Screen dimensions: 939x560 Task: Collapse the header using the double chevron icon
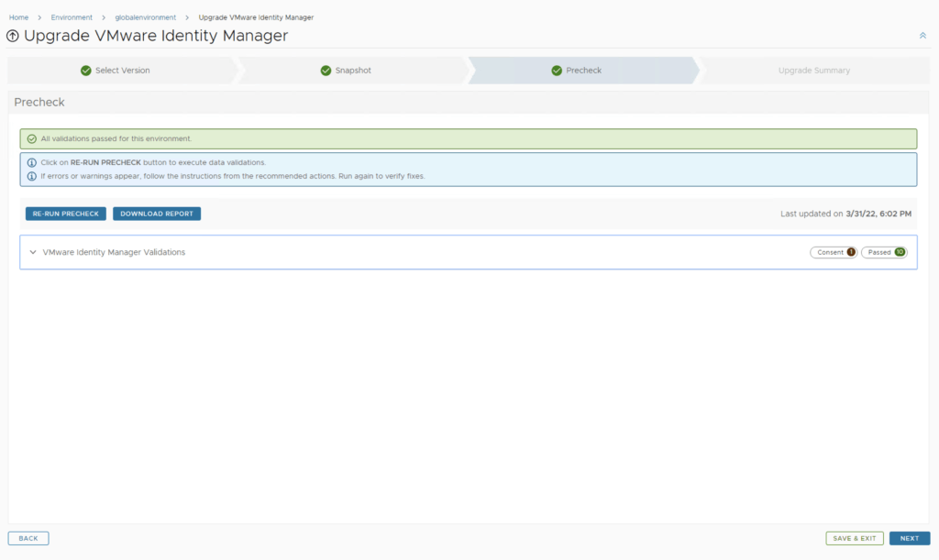click(x=922, y=36)
